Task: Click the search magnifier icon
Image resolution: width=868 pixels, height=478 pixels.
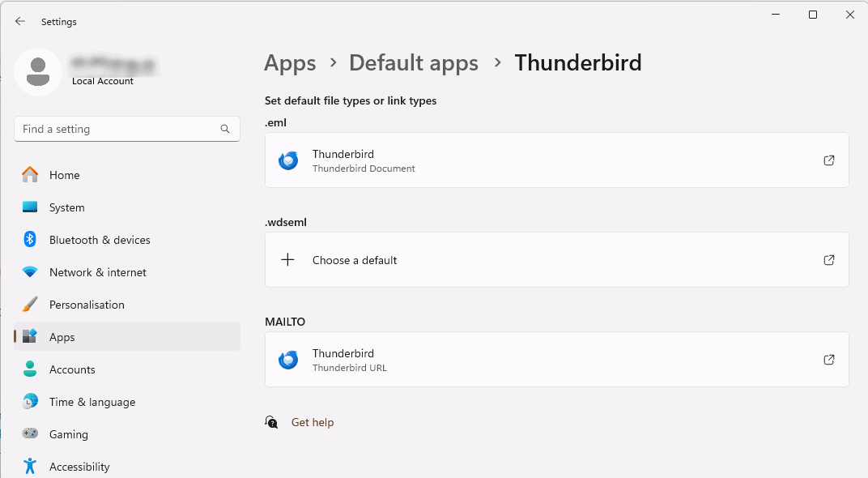Action: coord(225,129)
